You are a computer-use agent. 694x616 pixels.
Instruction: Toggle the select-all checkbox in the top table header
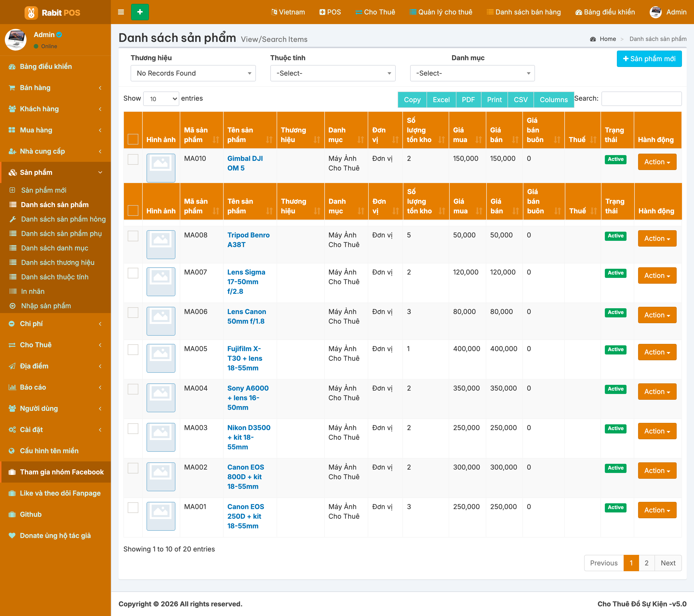pyautogui.click(x=133, y=139)
